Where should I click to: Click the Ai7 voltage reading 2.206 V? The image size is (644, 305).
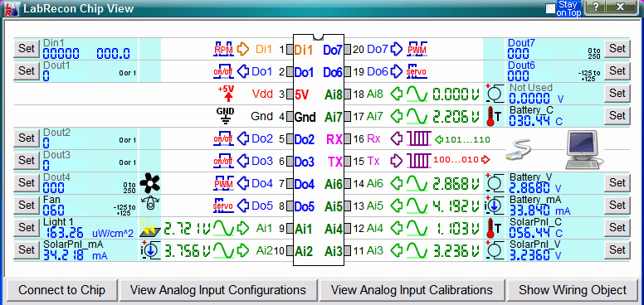point(456,116)
